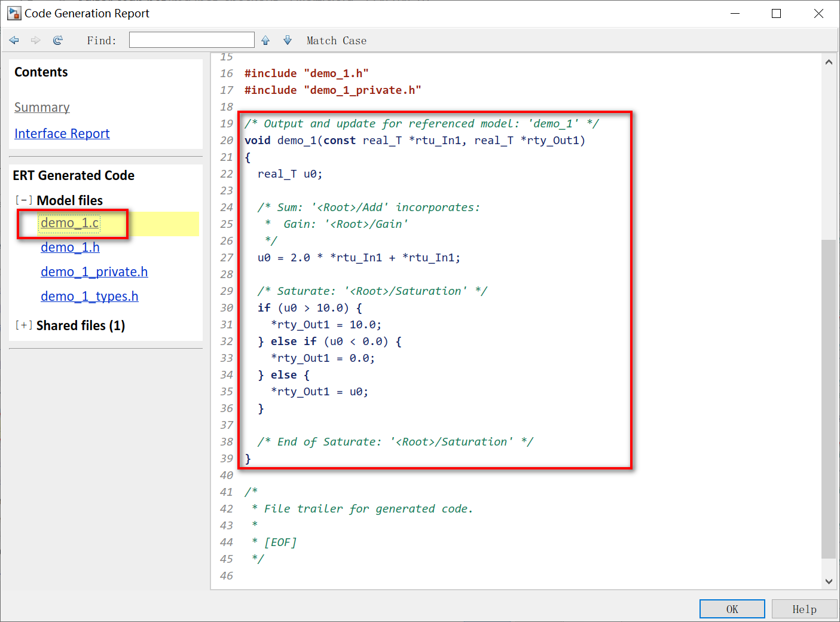840x622 pixels.
Task: Open the Summary link
Action: click(42, 108)
